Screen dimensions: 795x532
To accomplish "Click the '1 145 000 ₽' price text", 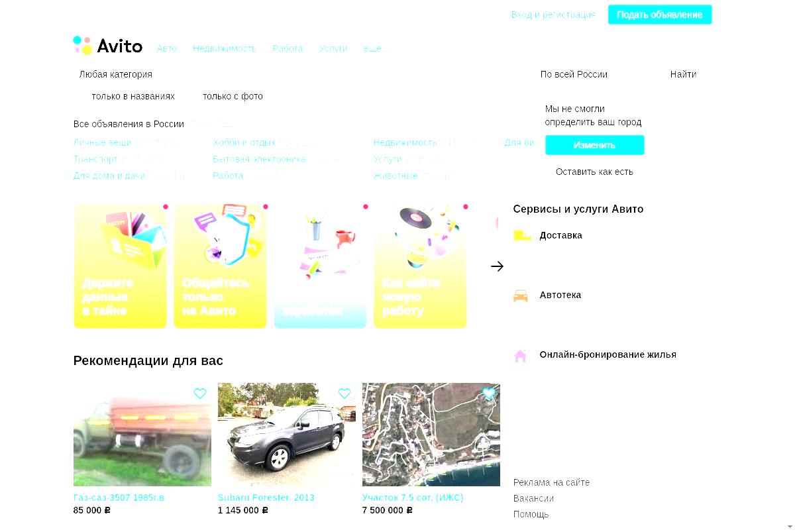I will 243,510.
